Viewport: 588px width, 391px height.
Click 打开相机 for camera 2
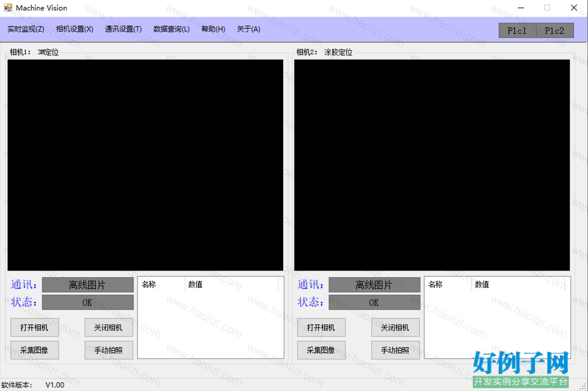pos(321,327)
